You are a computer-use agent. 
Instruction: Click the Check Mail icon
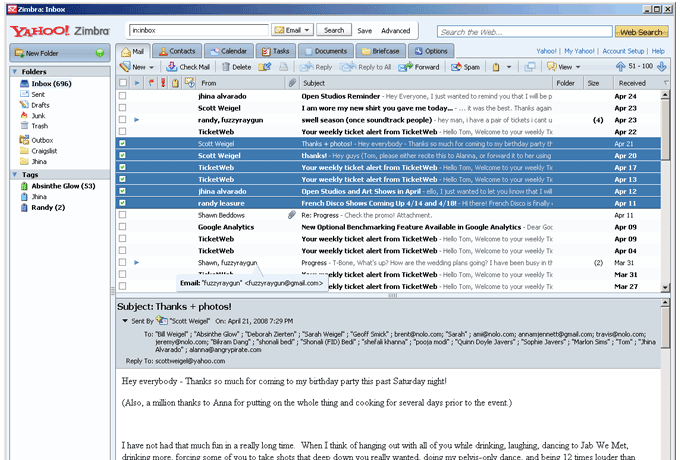point(171,67)
